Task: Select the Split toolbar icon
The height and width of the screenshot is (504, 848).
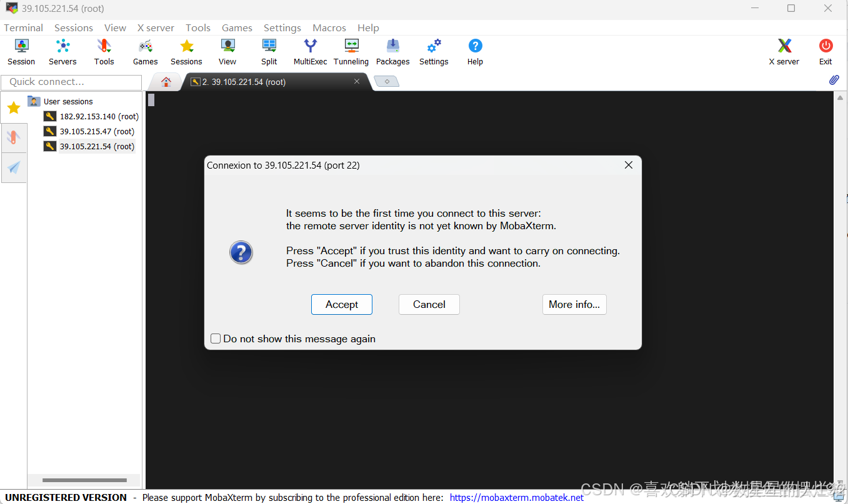Action: pyautogui.click(x=269, y=52)
